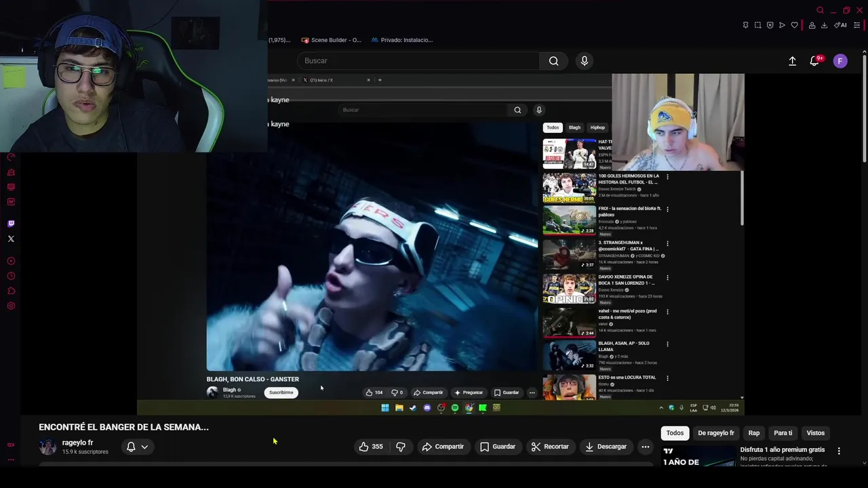Viewport: 868px width, 488px height.
Task: Like the video with 355 likes
Action: tap(371, 447)
